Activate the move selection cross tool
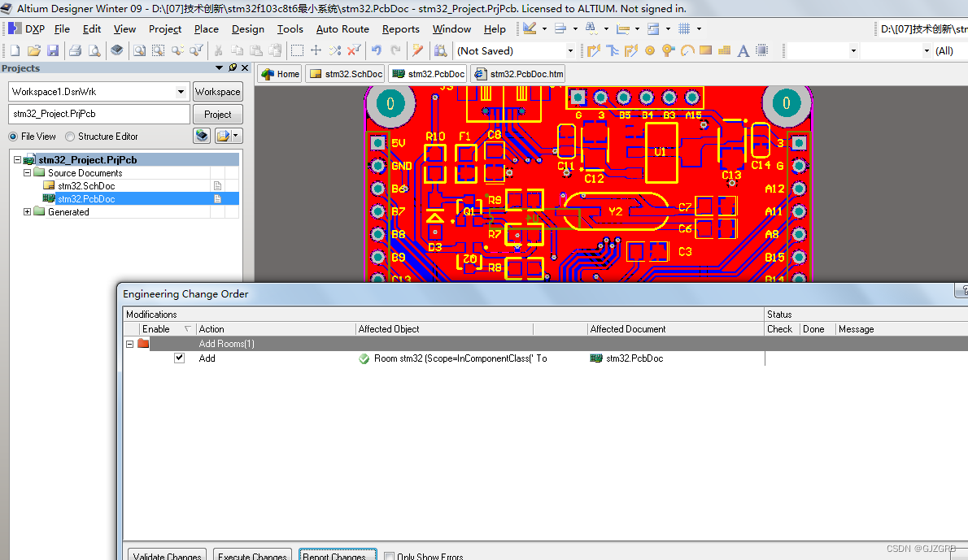This screenshot has height=560, width=968. (316, 50)
